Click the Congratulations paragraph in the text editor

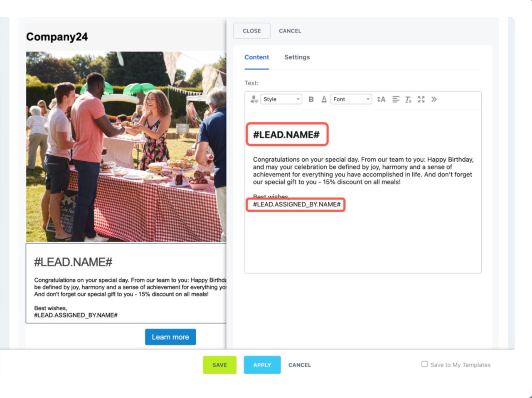pyautogui.click(x=363, y=171)
